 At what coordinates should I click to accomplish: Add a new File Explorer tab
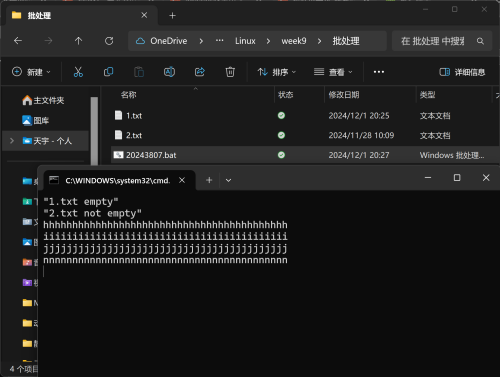(x=172, y=15)
